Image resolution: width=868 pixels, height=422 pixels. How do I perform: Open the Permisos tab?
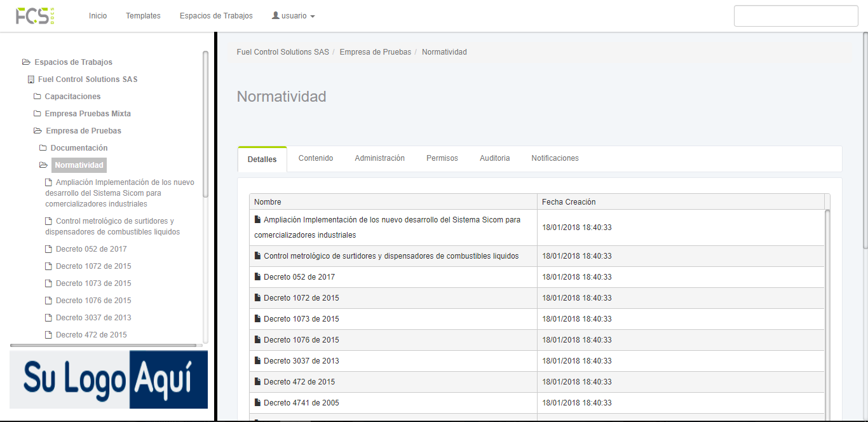[442, 158]
